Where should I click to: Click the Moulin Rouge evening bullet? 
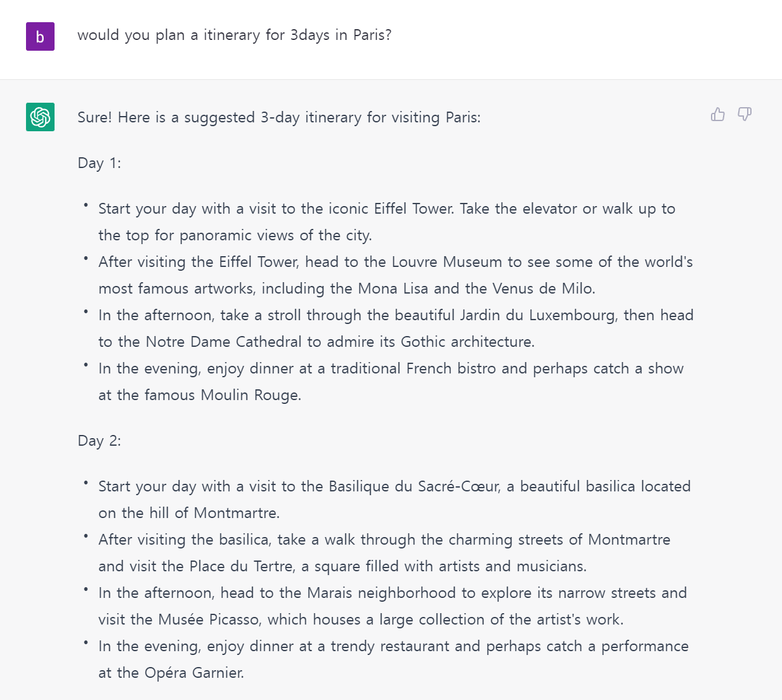pyautogui.click(x=391, y=368)
